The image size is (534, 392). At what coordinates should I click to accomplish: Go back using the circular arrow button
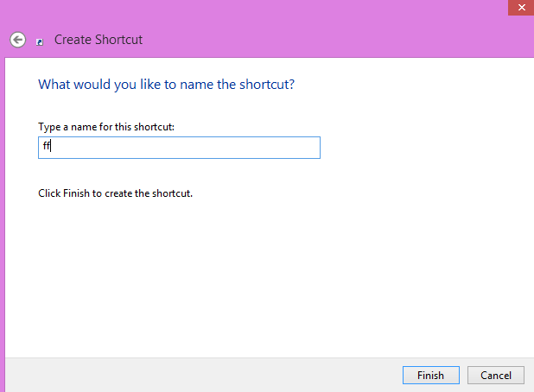pos(17,40)
